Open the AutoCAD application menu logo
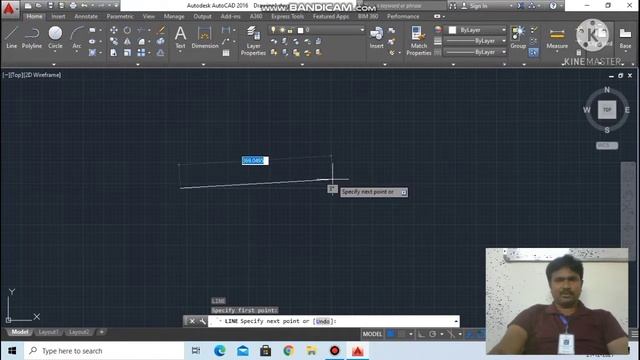 click(9, 9)
